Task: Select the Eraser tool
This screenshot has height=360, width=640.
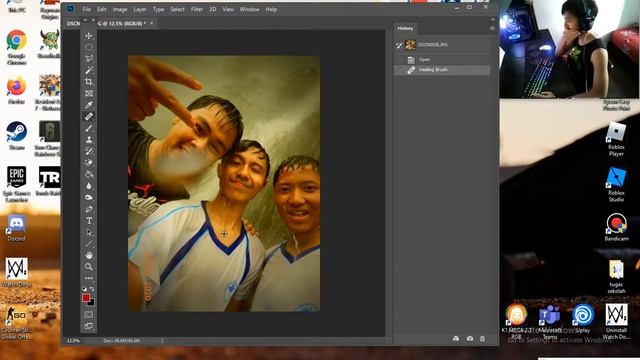Action: [89, 162]
